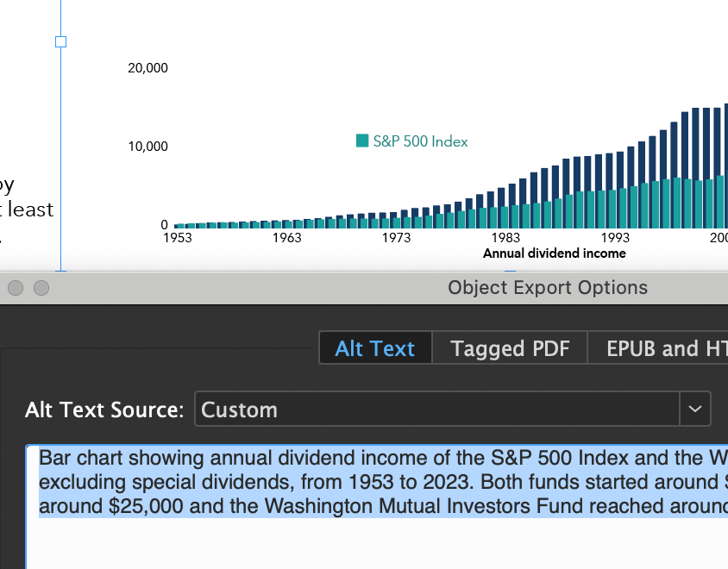Click the teal S&P 500 legend swatch
The width and height of the screenshot is (728, 569).
click(x=362, y=141)
